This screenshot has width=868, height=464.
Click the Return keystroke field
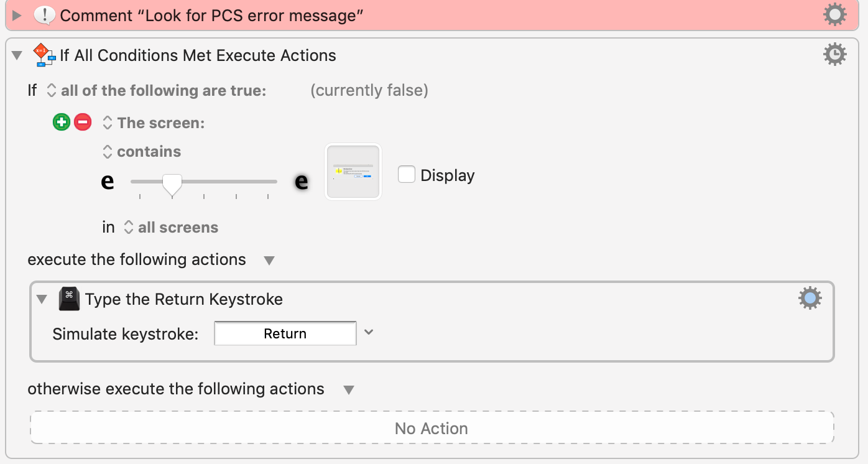point(285,333)
